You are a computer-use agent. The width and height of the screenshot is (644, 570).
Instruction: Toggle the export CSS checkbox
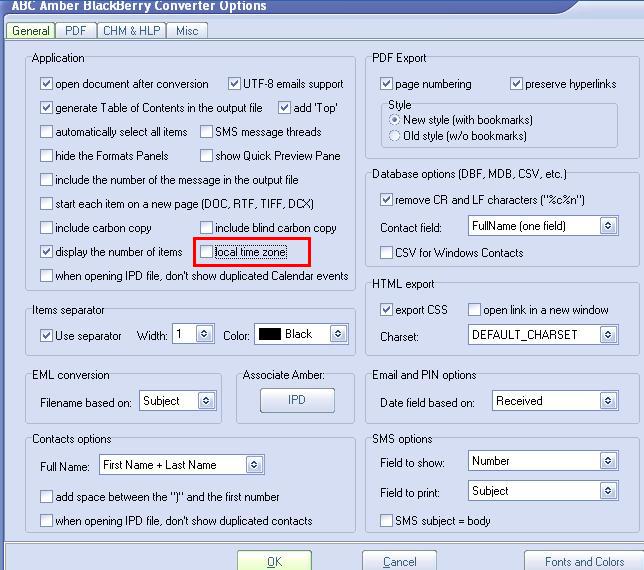click(386, 310)
